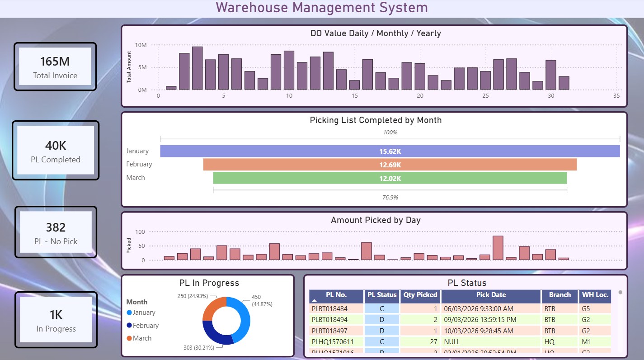This screenshot has height=360, width=644.
Task: Select the January 15.62K funnel bar
Action: click(390, 151)
